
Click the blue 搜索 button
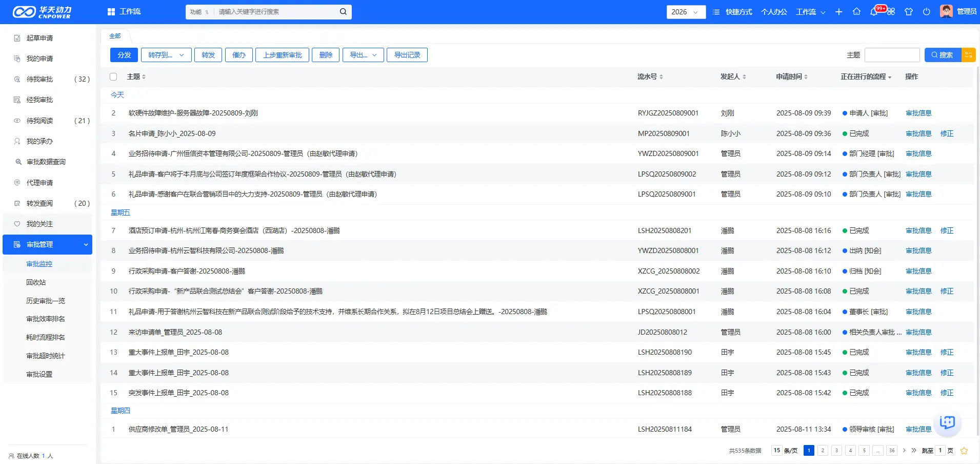(x=943, y=55)
